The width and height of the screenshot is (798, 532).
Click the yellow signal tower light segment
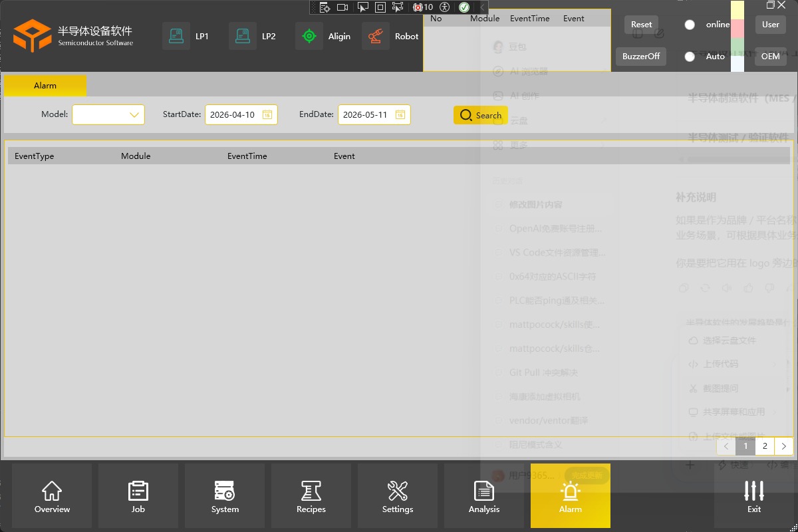coord(737,9)
